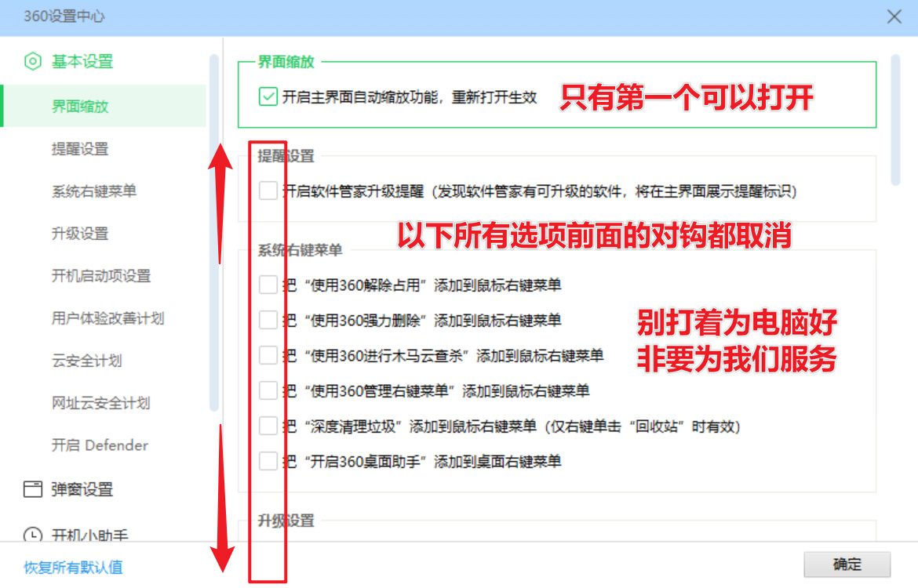Check “开启360桌面助手” desktop menu option

click(268, 461)
